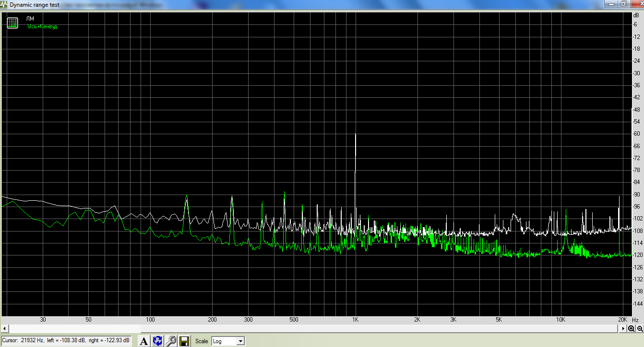The width and height of the screenshot is (644, 347).
Task: Select the white 'ЛМ' legend entry
Action: 30,19
